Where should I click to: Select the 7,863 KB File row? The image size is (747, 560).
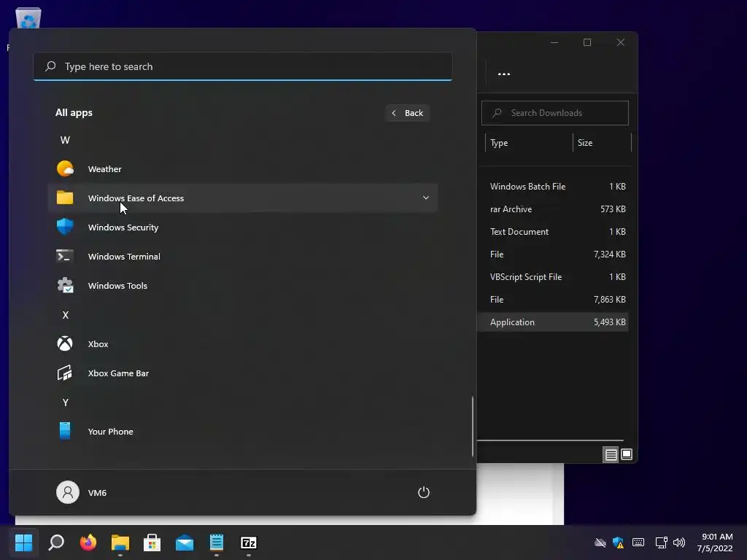click(x=553, y=300)
